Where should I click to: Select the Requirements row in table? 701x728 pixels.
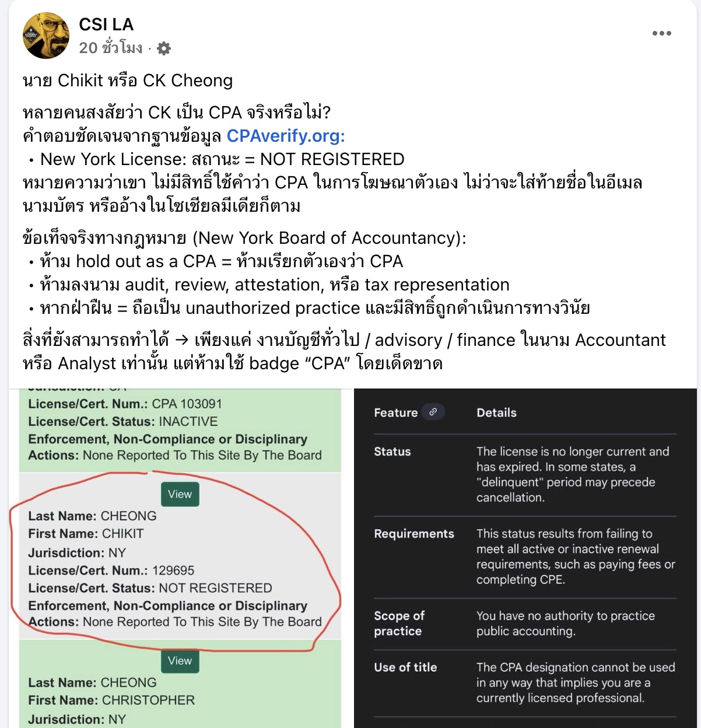click(525, 557)
